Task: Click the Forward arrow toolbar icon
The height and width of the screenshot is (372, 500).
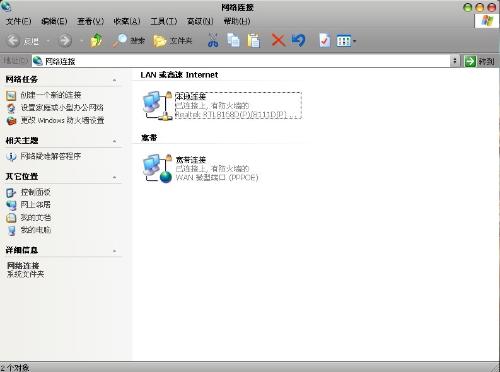Action: [65, 41]
